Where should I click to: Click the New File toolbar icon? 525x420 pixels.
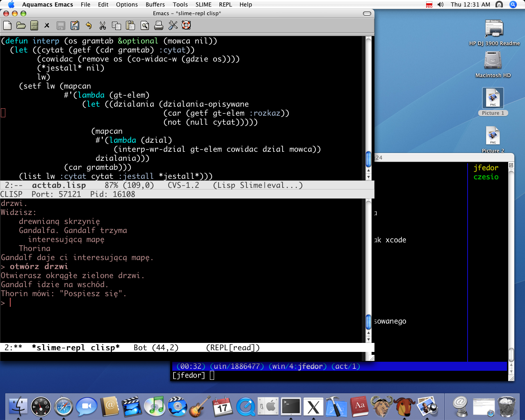[7, 25]
